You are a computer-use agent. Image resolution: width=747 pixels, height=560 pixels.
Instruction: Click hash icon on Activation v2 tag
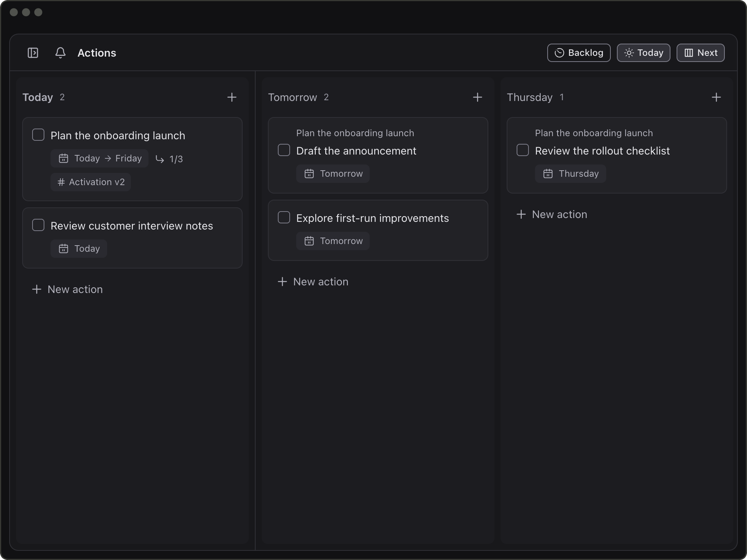tap(61, 182)
